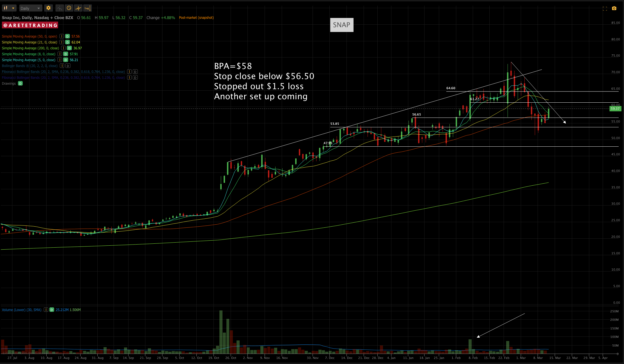The image size is (624, 364).
Task: Select the BPA=$58 text annotation
Action: [x=233, y=66]
